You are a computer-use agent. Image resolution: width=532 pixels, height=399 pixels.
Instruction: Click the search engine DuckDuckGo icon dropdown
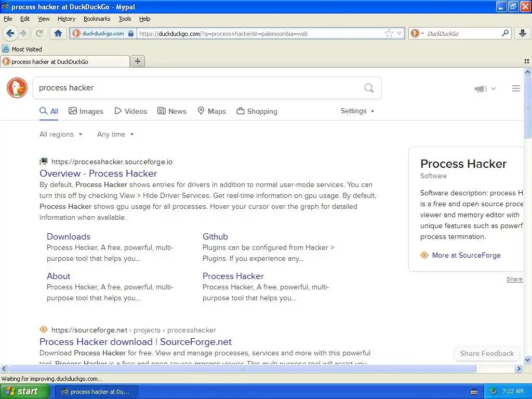(x=417, y=33)
